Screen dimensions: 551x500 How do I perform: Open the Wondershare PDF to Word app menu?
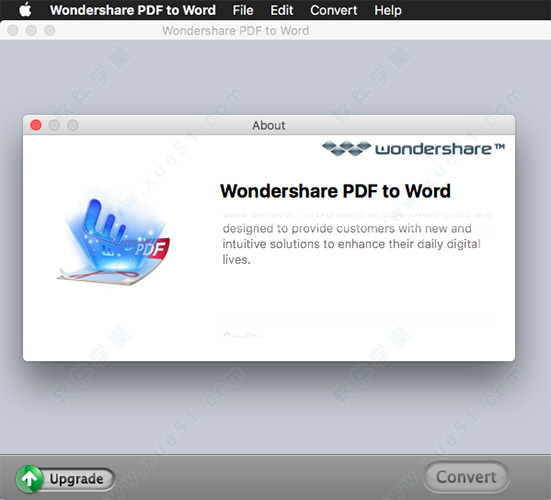(133, 10)
